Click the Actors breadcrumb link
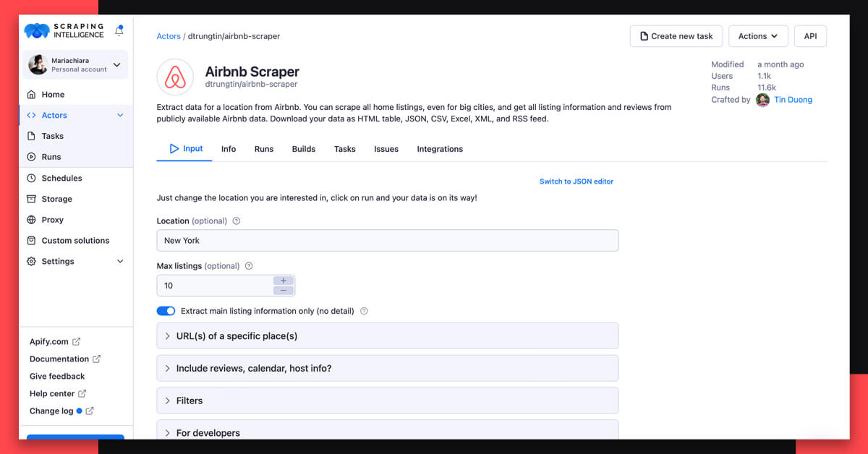The width and height of the screenshot is (868, 454). point(169,36)
